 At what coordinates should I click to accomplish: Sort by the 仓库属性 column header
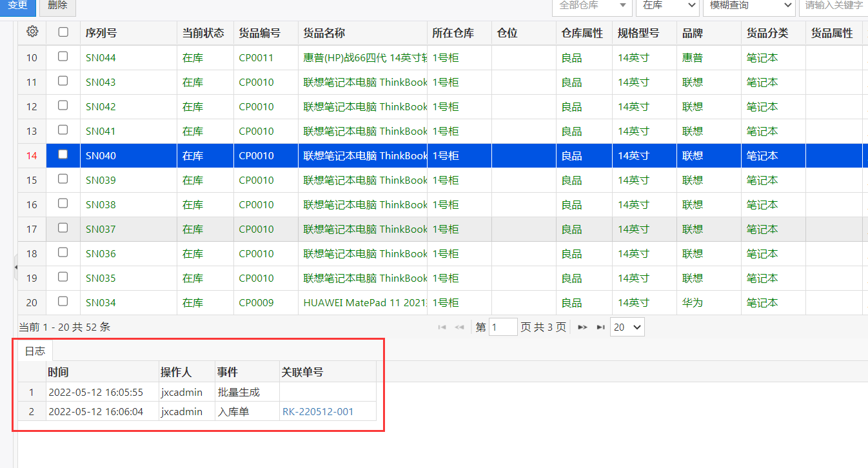coord(584,34)
